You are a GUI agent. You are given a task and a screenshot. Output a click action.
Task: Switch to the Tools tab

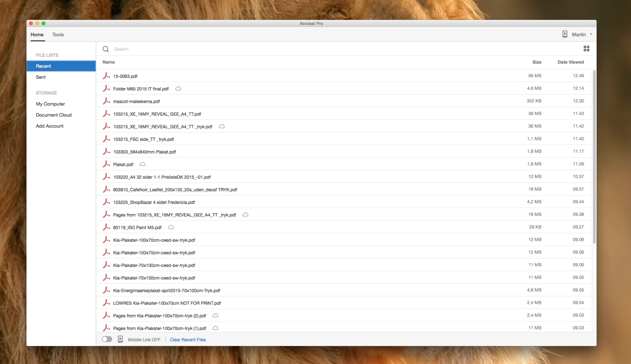coord(58,34)
